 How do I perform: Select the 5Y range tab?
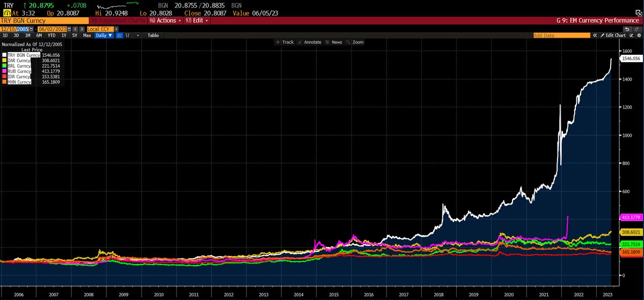tap(75, 35)
